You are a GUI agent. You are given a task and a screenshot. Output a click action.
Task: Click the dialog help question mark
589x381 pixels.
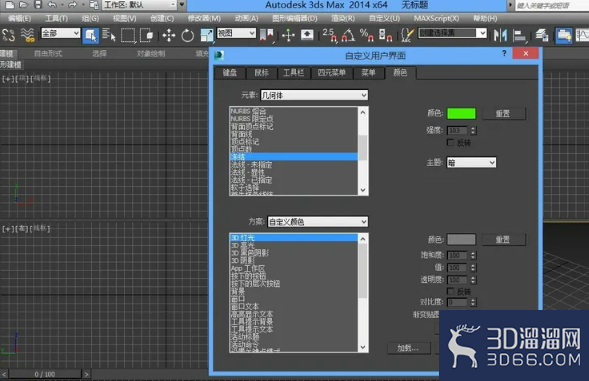pos(504,54)
